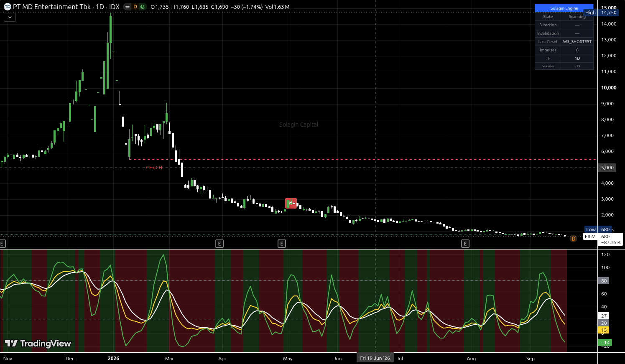625x364 pixels.
Task: Click the Sep label on the time axis
Action: (x=530, y=359)
